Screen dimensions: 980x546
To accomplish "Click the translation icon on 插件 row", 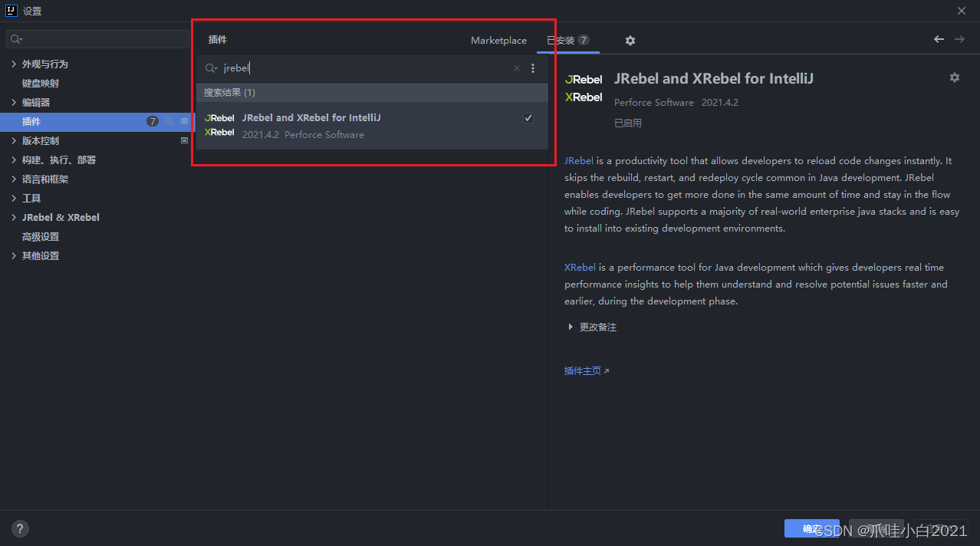I will (169, 121).
